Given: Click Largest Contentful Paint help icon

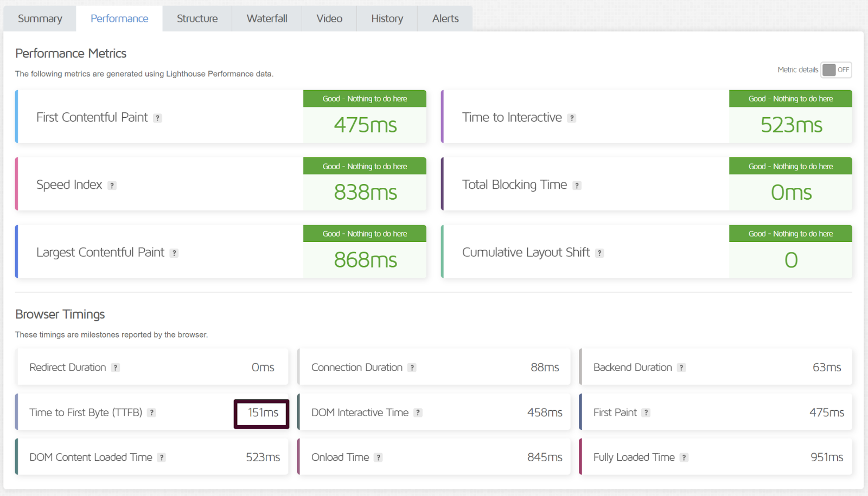Looking at the screenshot, I should (x=174, y=253).
